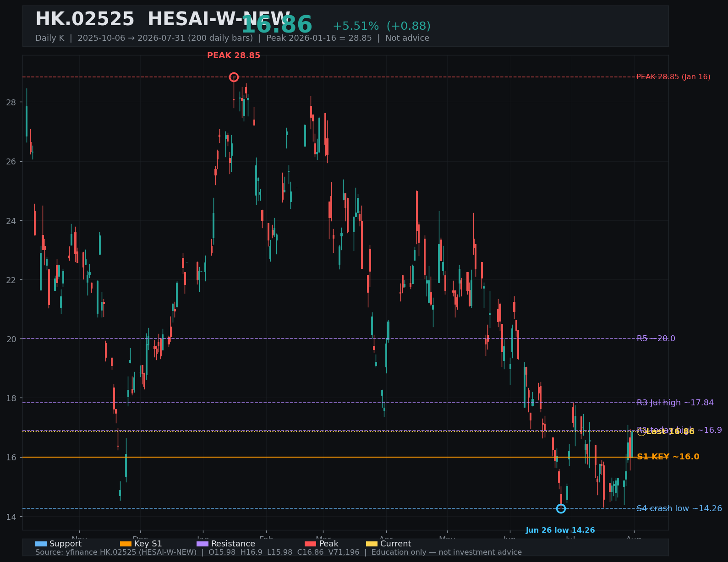
Task: Click the bold "PEAK 28.85" annotation above chart
Action: [234, 55]
